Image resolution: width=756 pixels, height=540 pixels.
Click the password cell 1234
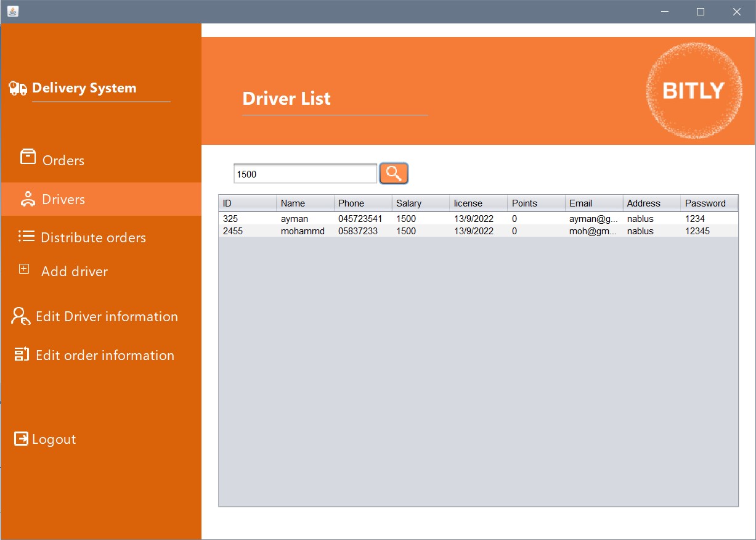[x=709, y=219]
